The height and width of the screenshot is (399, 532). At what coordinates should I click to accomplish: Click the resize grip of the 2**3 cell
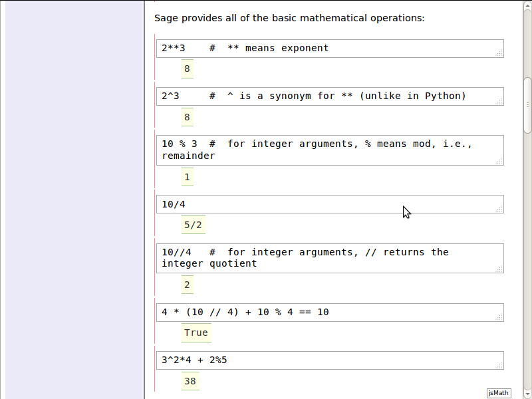(499, 53)
